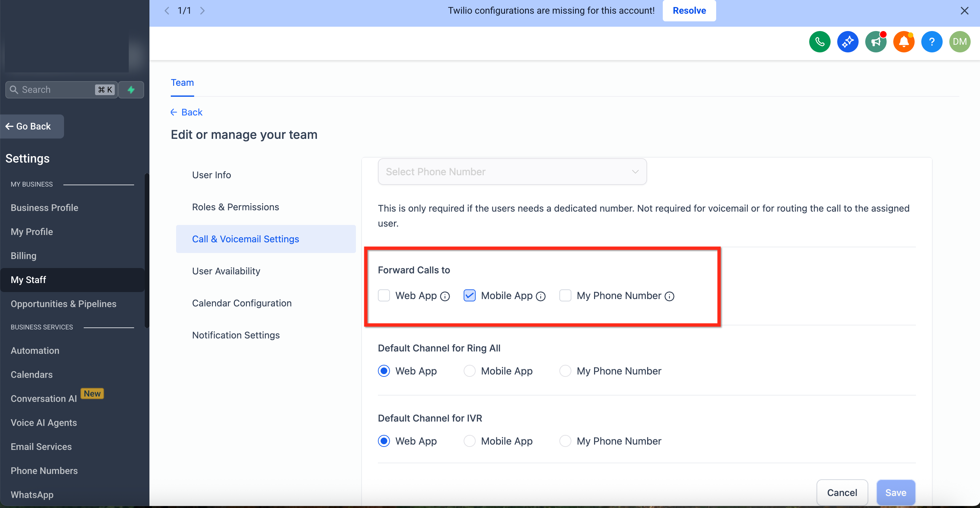Open the orange notifications bell
Image resolution: width=980 pixels, height=508 pixels.
coord(904,42)
